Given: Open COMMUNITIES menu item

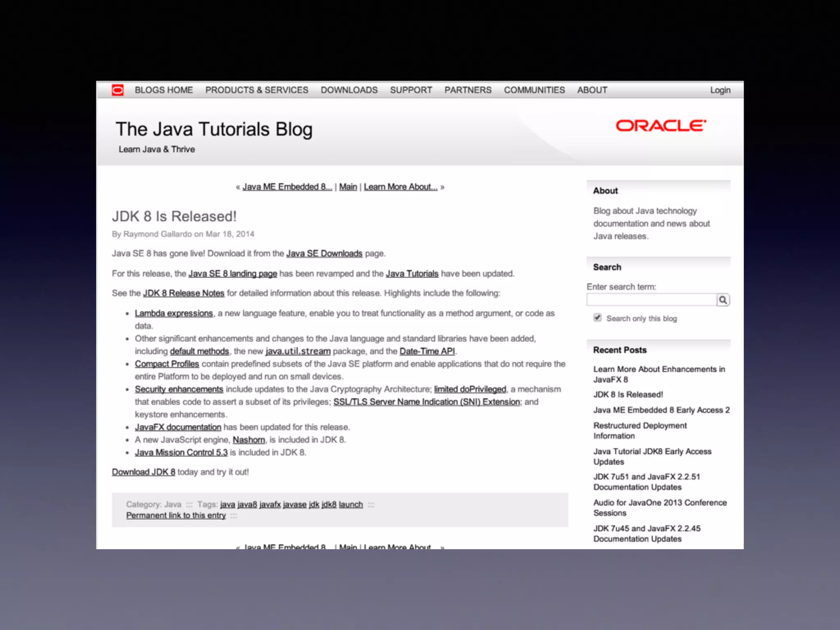Looking at the screenshot, I should pyautogui.click(x=534, y=90).
